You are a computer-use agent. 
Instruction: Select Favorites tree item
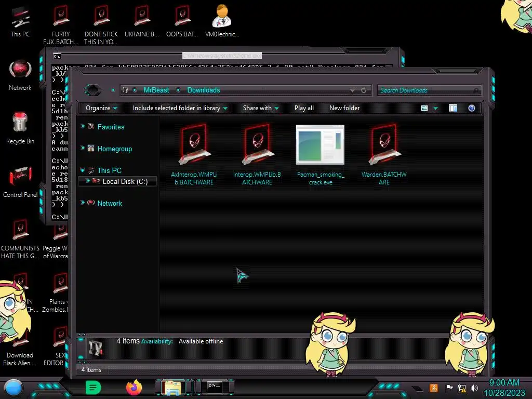(111, 127)
